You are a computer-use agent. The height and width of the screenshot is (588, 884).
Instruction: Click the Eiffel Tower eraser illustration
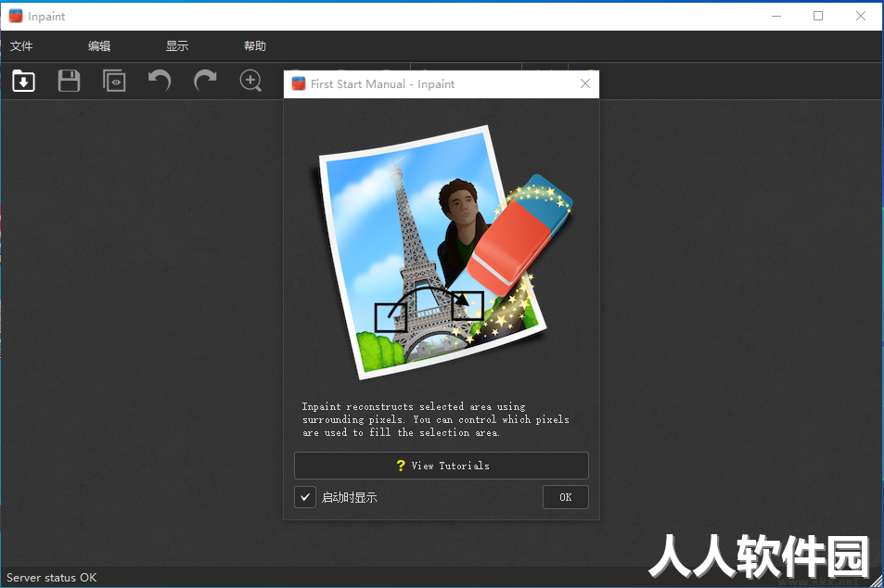[442, 250]
